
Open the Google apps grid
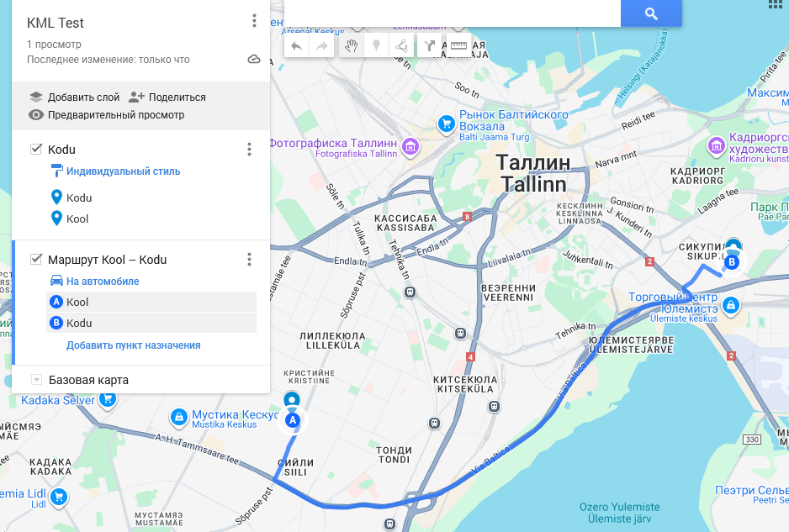coord(776,4)
